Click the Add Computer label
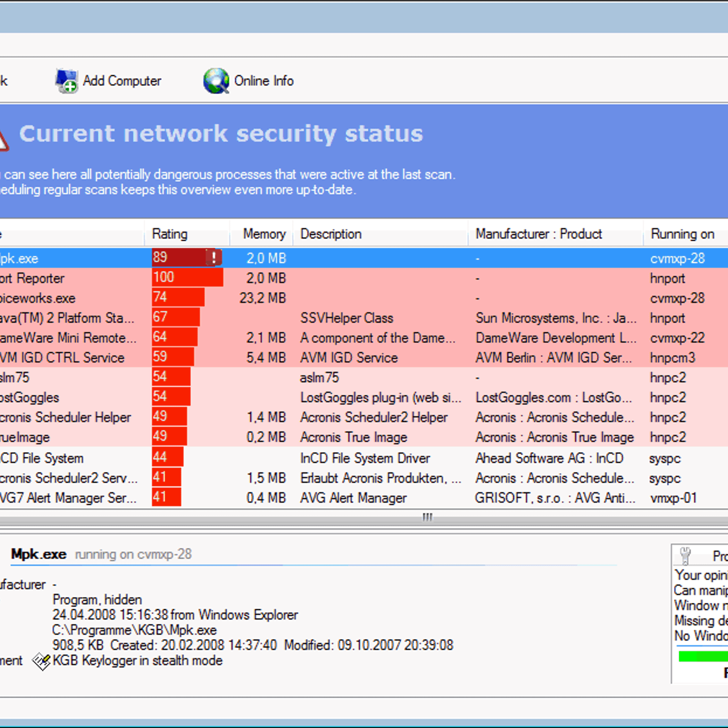 pos(122,81)
